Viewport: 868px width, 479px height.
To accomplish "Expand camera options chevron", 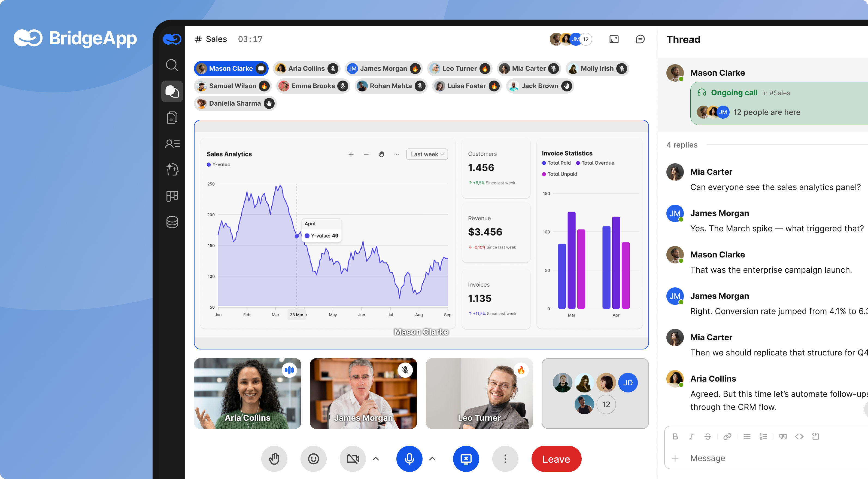I will pyautogui.click(x=376, y=459).
